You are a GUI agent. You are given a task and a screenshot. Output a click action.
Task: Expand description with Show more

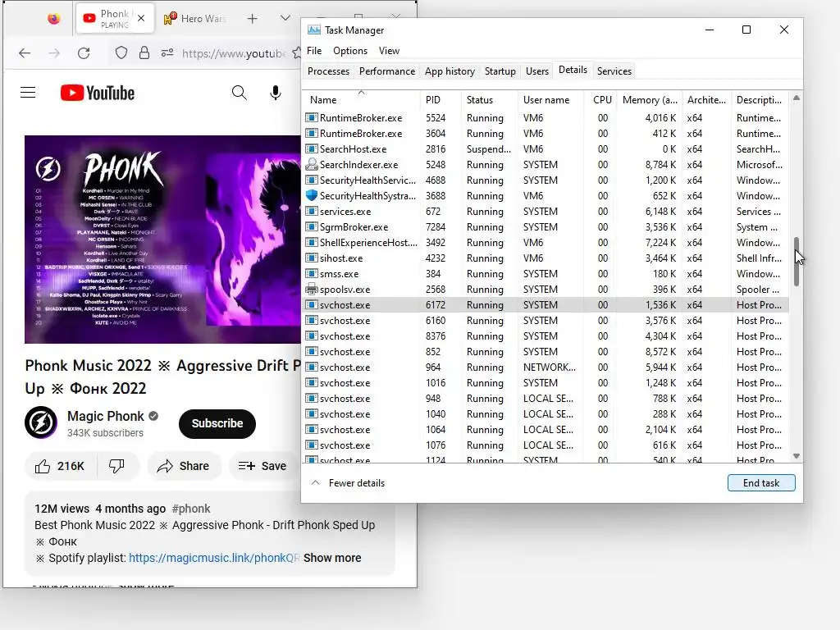pyautogui.click(x=332, y=558)
